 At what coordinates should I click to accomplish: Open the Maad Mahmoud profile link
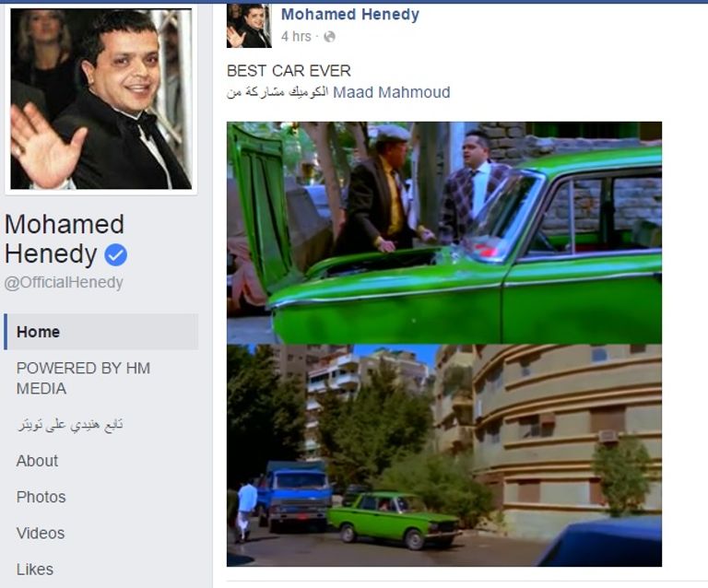pos(392,92)
